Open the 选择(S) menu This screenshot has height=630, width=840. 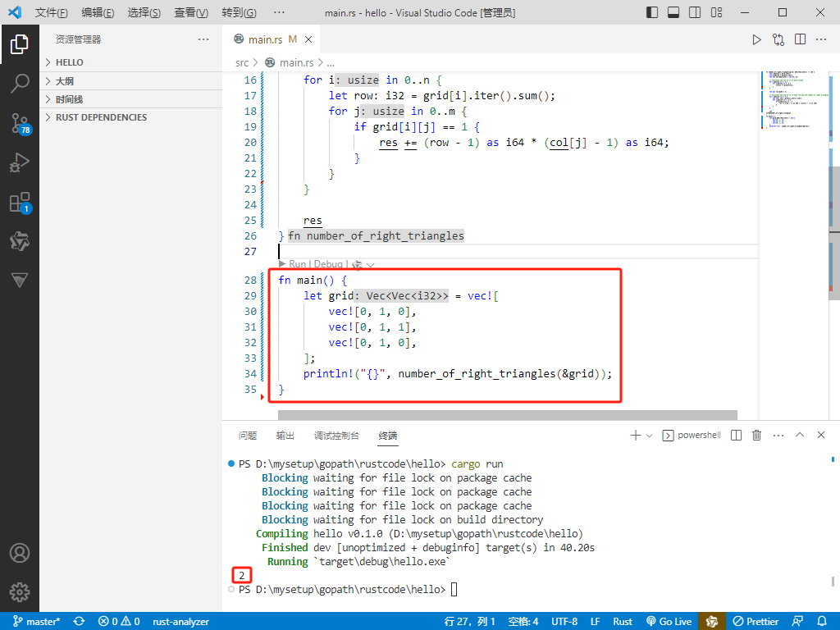pyautogui.click(x=144, y=13)
